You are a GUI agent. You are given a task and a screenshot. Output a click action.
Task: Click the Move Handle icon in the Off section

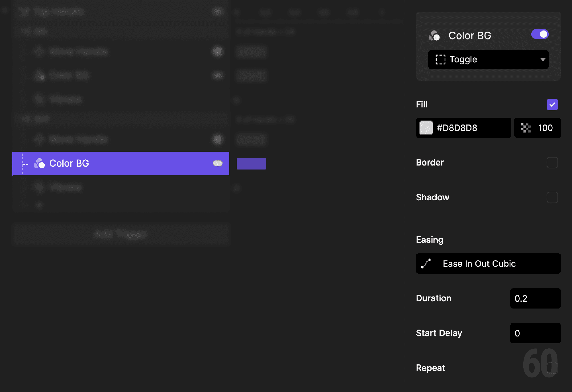tap(39, 139)
